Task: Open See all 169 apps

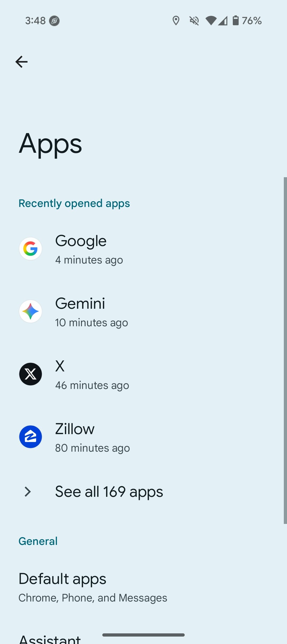Action: [109, 492]
